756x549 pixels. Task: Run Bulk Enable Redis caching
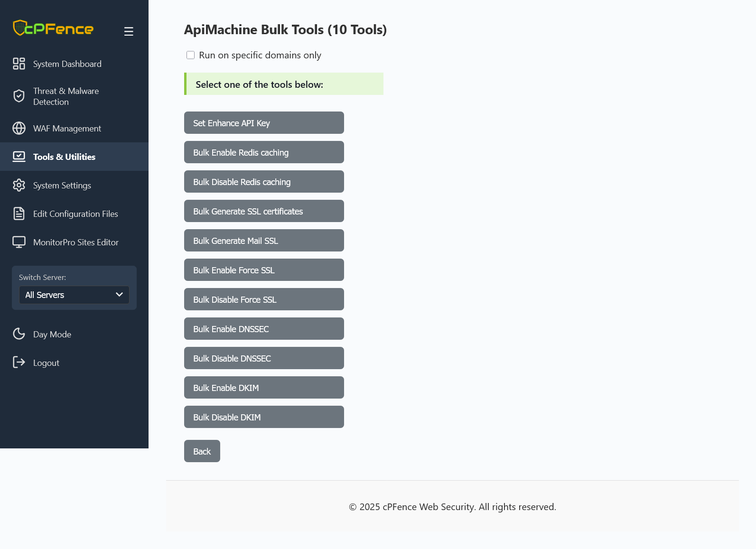tap(264, 152)
